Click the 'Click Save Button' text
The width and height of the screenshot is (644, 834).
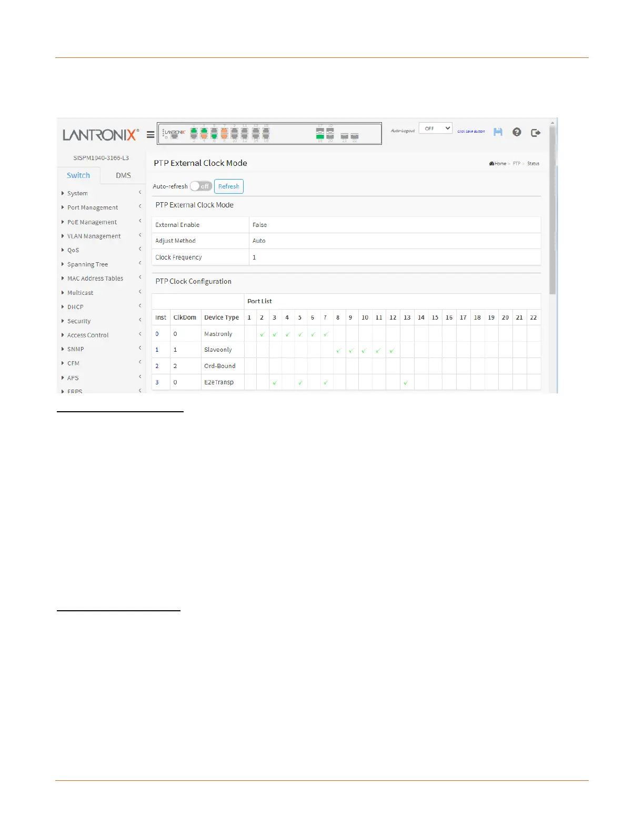[471, 132]
